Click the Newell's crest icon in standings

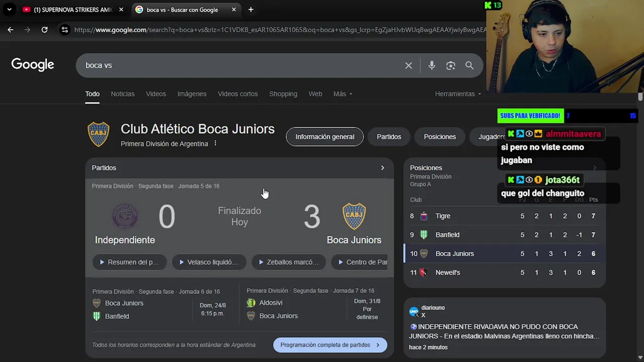424,273
